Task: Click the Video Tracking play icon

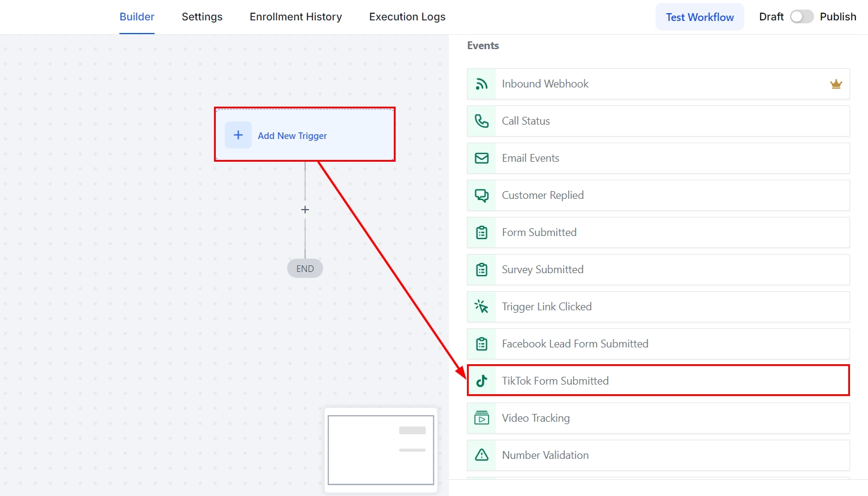Action: (481, 418)
